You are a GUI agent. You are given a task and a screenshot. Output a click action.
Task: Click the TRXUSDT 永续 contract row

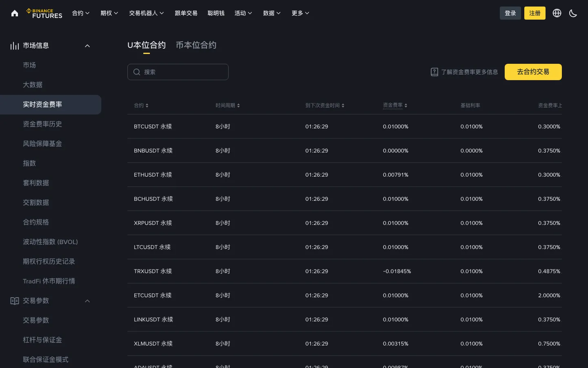[x=345, y=272]
